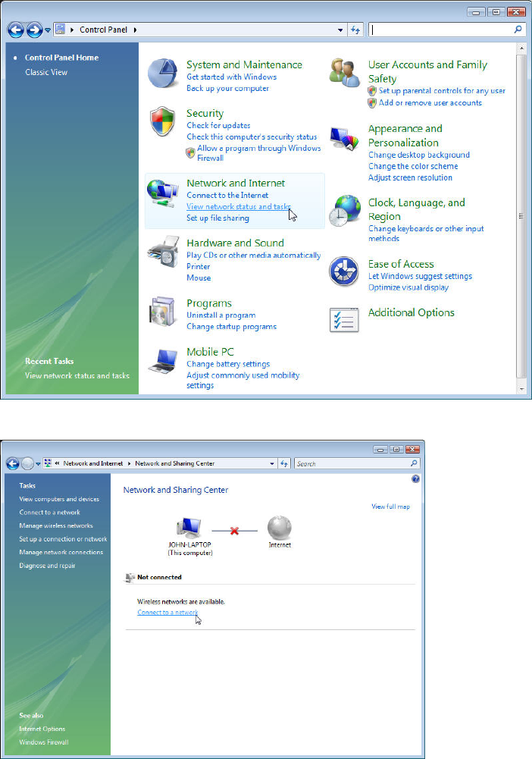Open Let Windows suggest settings link
532x759 pixels.
[421, 277]
